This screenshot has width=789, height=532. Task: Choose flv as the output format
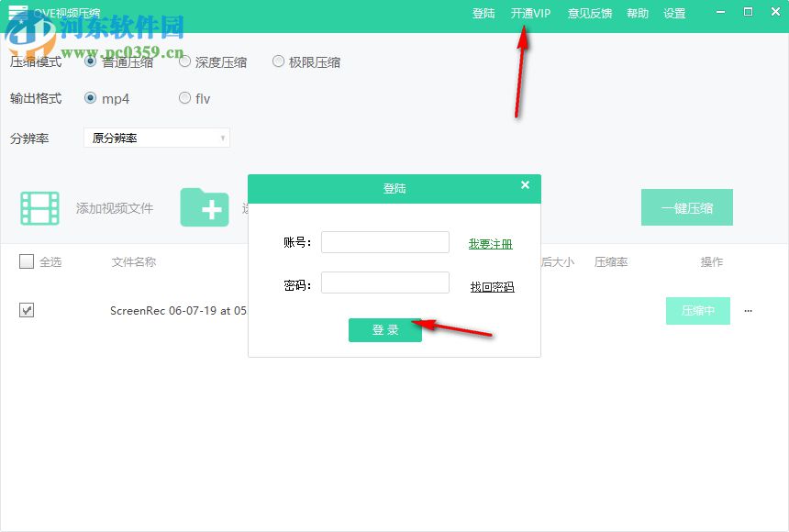click(x=184, y=98)
